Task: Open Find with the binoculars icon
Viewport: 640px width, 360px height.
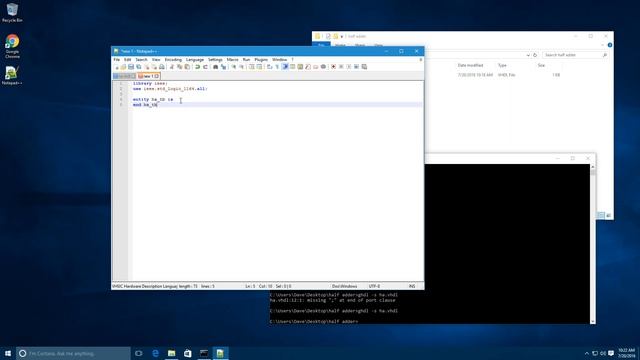Action: pyautogui.click(x=216, y=67)
